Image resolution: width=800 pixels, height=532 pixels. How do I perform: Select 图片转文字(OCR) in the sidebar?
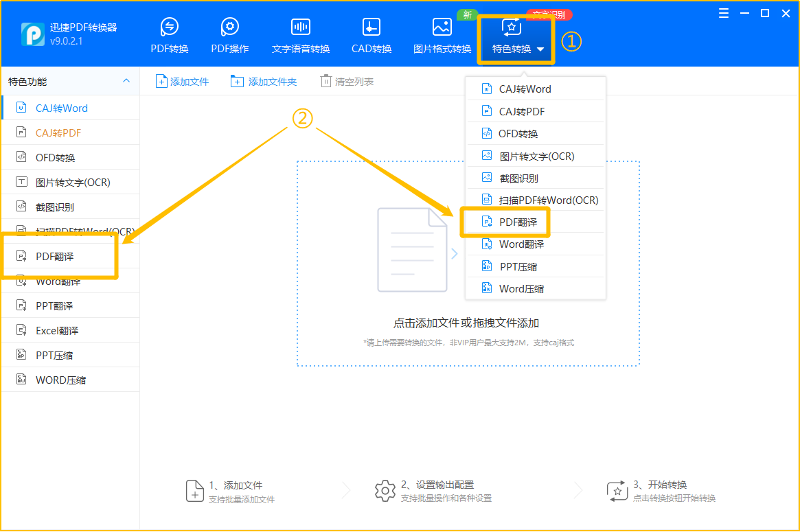click(x=71, y=182)
